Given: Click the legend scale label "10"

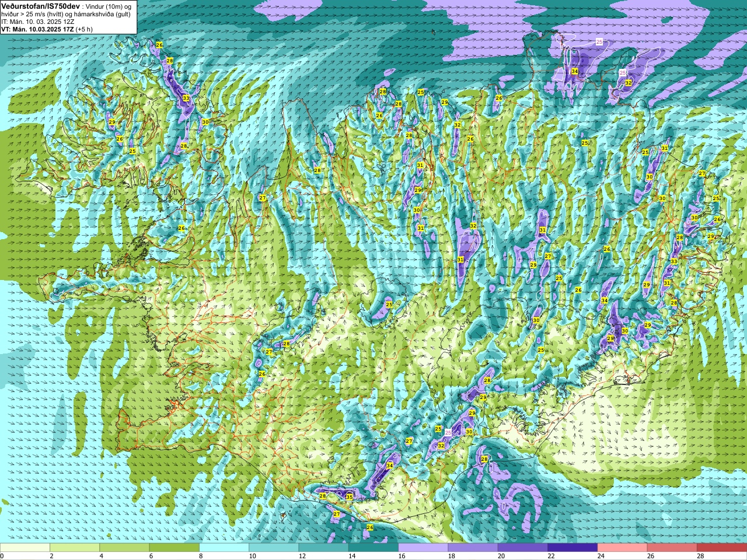Looking at the screenshot, I should (252, 556).
